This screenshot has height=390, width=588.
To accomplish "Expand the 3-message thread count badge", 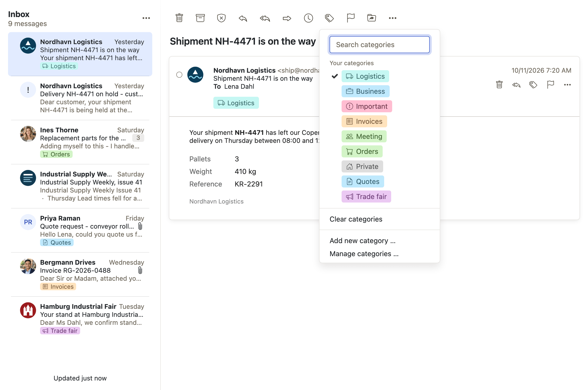I will point(138,138).
